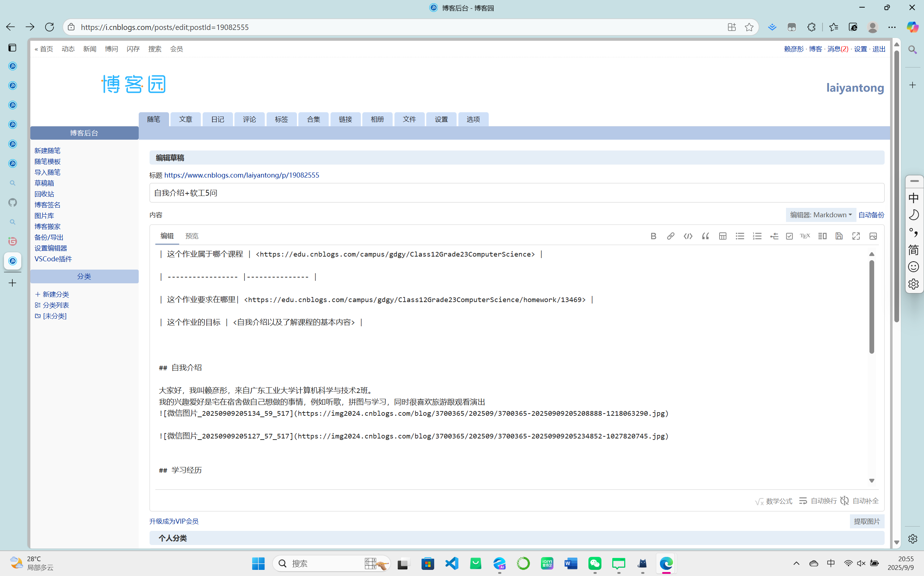Viewport: 924px width, 576px height.
Task: Click the post title input field
Action: [517, 193]
